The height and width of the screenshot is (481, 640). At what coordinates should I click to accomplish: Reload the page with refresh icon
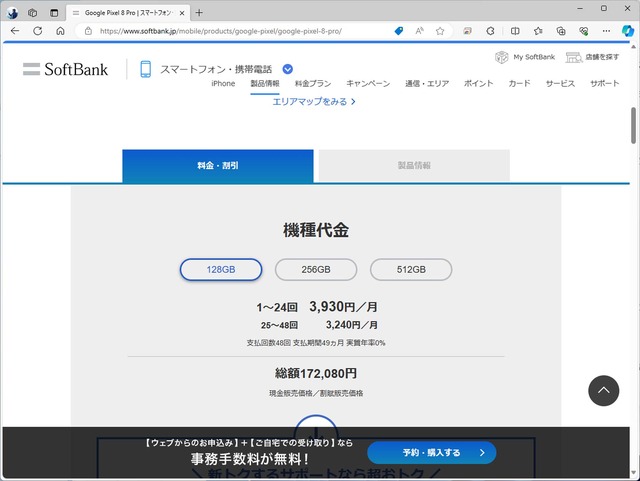(x=38, y=31)
